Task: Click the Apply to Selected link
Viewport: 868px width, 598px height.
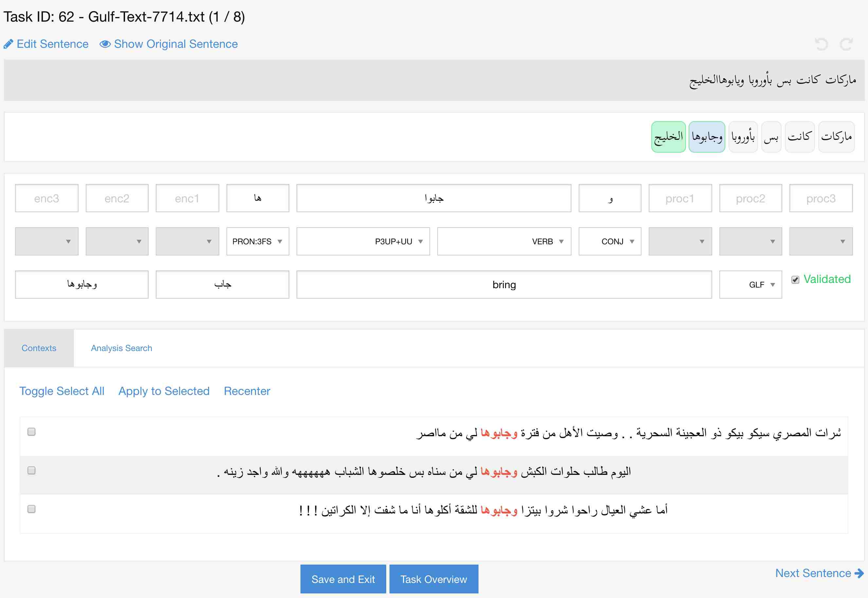Action: (164, 391)
